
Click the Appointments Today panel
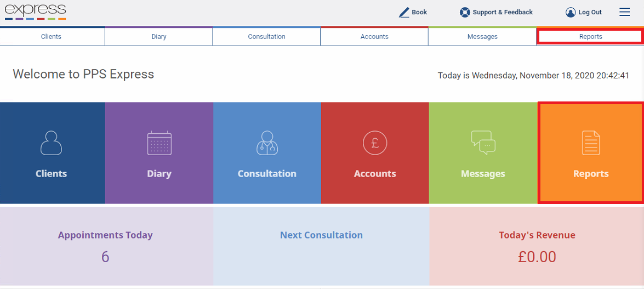106,246
